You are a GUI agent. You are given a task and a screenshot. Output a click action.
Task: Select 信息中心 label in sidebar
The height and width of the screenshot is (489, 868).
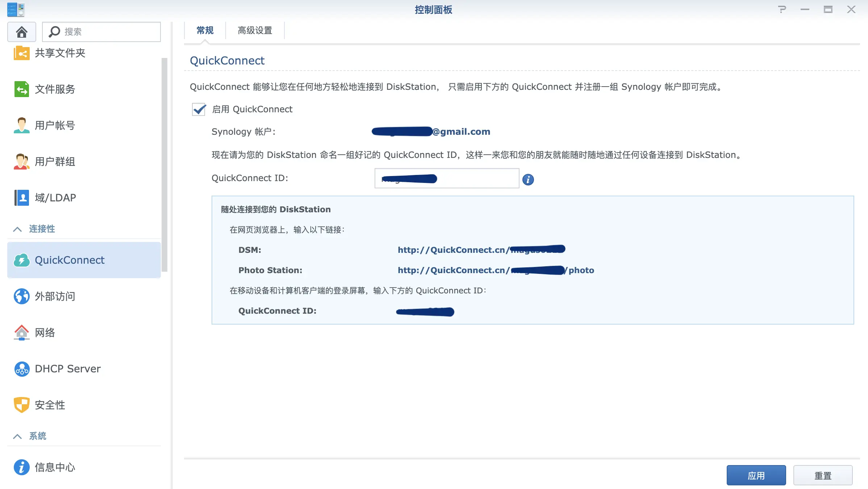[x=55, y=467]
